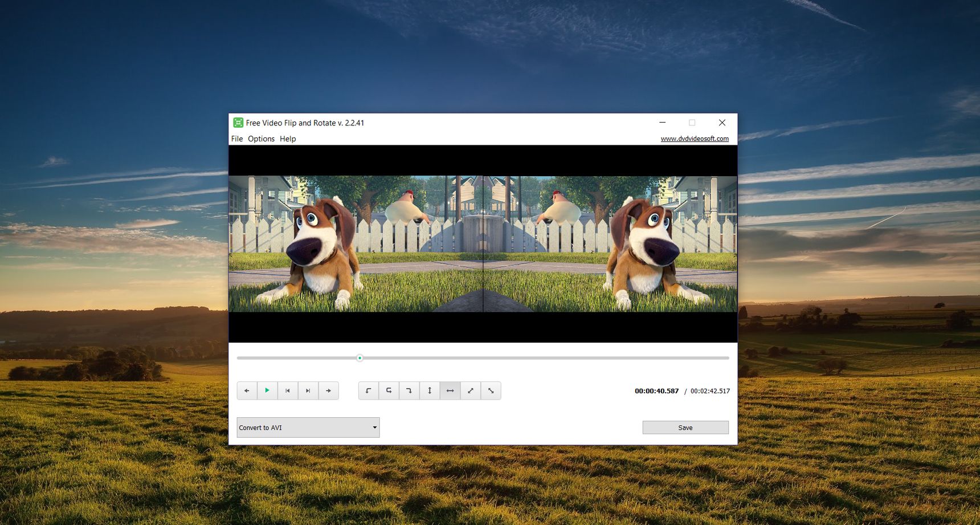Flip video vertically
Image resolution: width=980 pixels, height=525 pixels.
pos(430,390)
